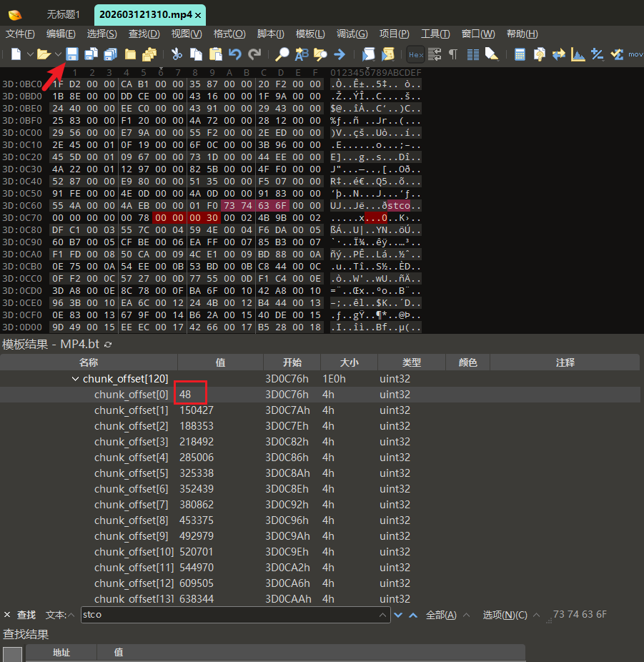Image resolution: width=644 pixels, height=662 pixels.
Task: Open the 模板(L) menu
Action: [x=310, y=34]
